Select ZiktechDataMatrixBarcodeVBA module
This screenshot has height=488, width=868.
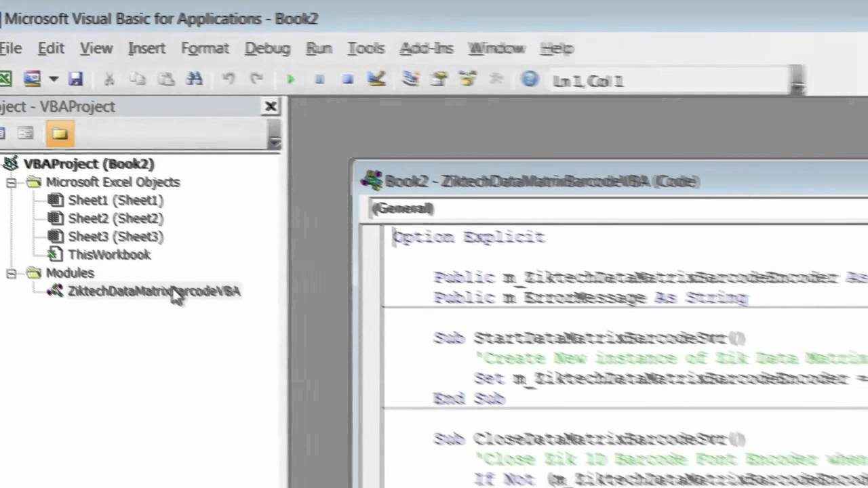154,291
